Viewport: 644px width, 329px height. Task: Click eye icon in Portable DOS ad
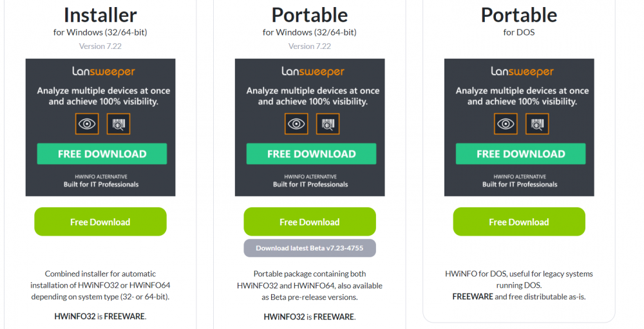pos(506,124)
